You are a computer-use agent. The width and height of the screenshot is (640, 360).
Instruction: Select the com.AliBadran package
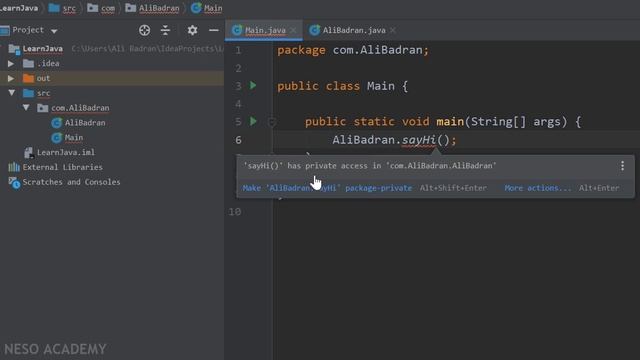point(80,108)
